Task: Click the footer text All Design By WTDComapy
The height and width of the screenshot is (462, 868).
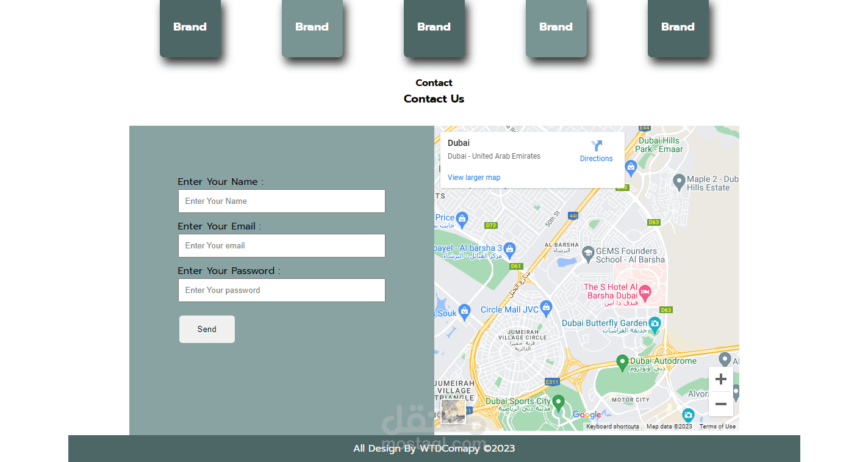Action: click(434, 449)
